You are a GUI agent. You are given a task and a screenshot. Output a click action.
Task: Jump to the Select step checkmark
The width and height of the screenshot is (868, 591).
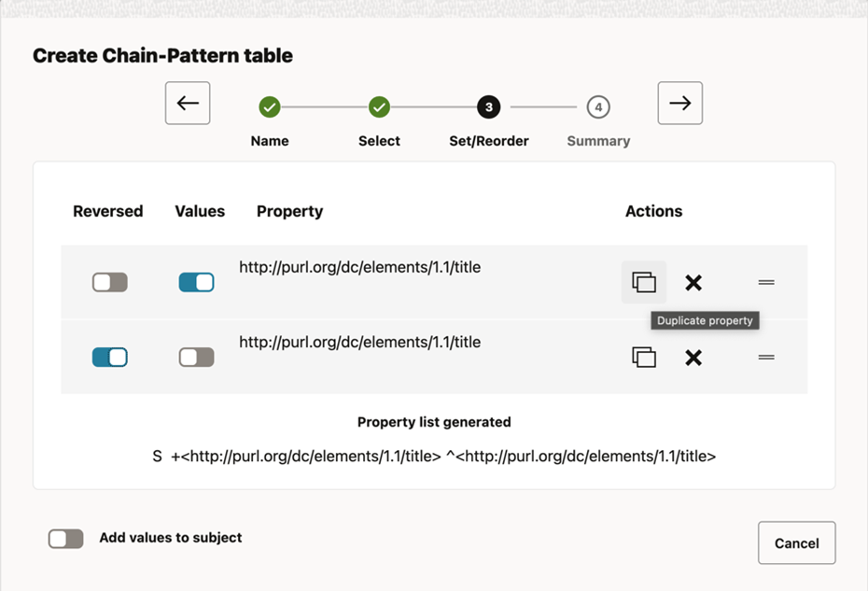pos(379,107)
